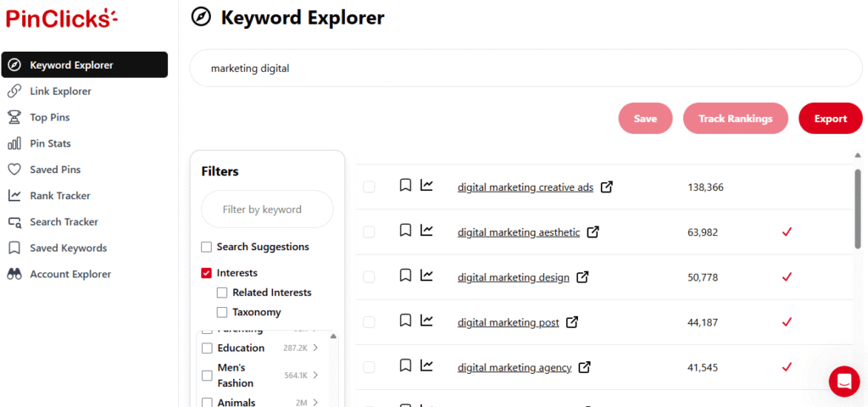View trend chart for digital marketing agency
The width and height of the screenshot is (868, 407).
pyautogui.click(x=426, y=366)
